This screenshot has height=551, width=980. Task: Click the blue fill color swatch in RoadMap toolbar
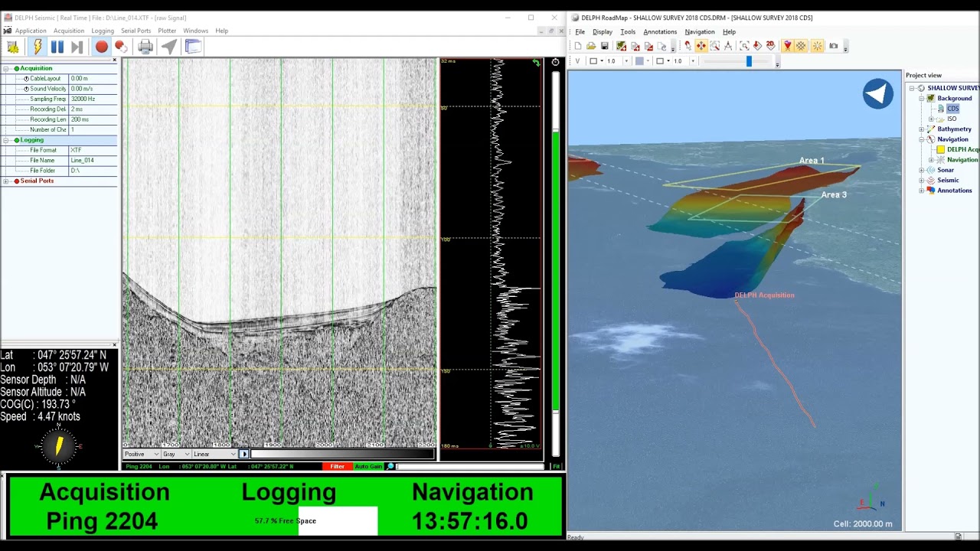tap(639, 61)
